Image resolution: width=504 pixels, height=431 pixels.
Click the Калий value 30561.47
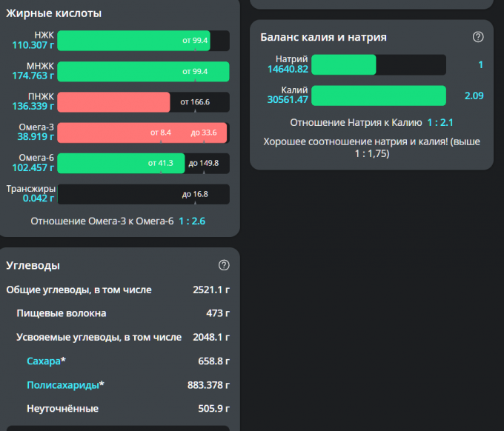[288, 100]
